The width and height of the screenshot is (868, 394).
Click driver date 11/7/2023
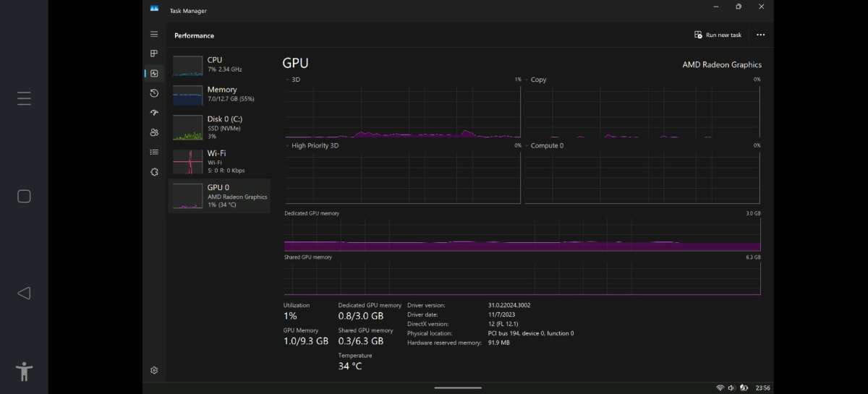[x=501, y=314]
